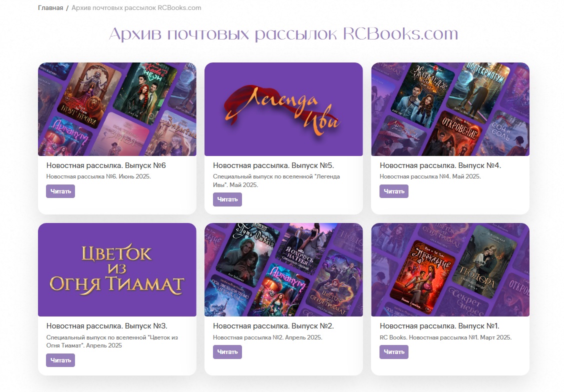The height and width of the screenshot is (392, 564).
Task: Open Читать button for Выпуск №1
Action: coord(394,352)
